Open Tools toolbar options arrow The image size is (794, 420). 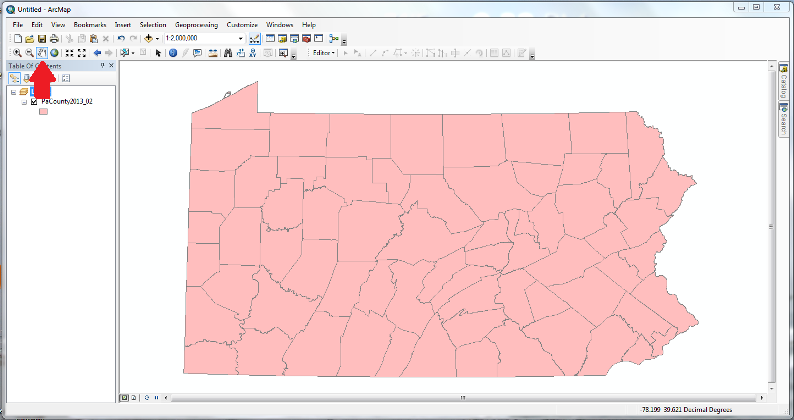click(x=294, y=56)
